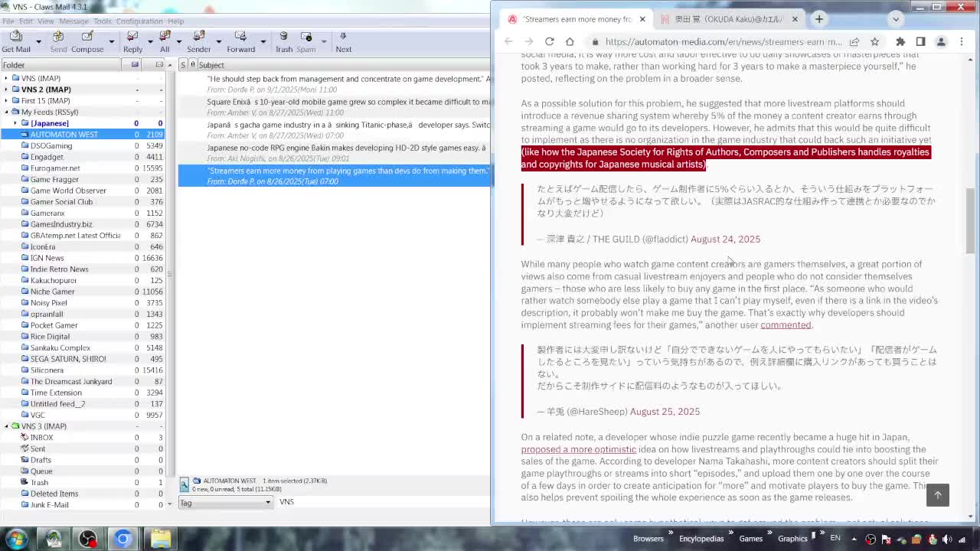Image resolution: width=980 pixels, height=551 pixels.
Task: Bookmark this page with star icon
Action: pyautogui.click(x=874, y=41)
